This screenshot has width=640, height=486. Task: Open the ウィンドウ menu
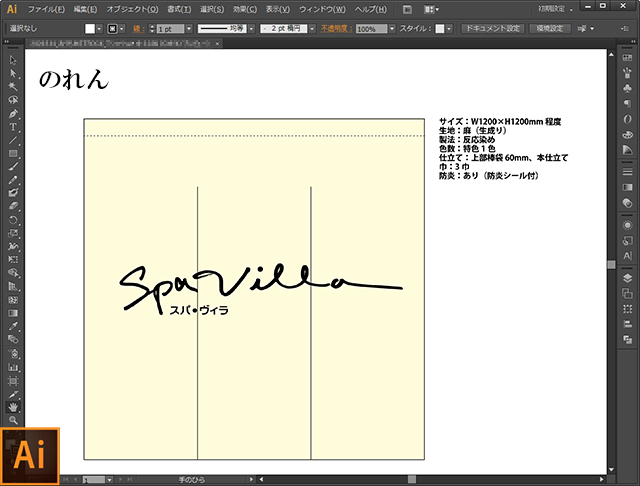(x=322, y=9)
